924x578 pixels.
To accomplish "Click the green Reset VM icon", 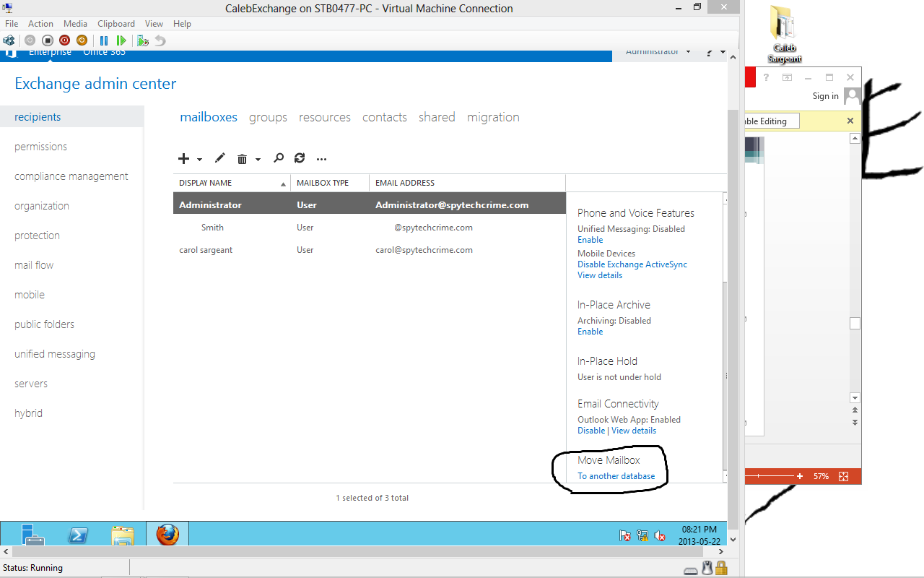I will pos(121,40).
